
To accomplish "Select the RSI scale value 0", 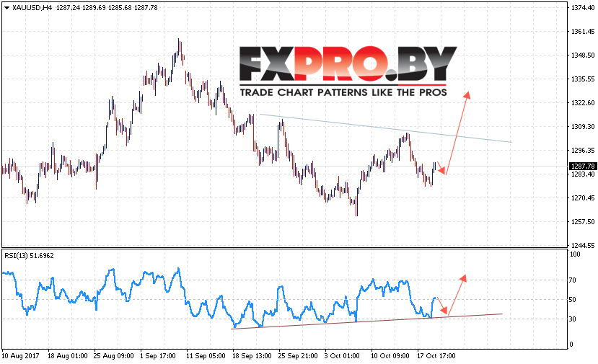I will click(x=571, y=345).
